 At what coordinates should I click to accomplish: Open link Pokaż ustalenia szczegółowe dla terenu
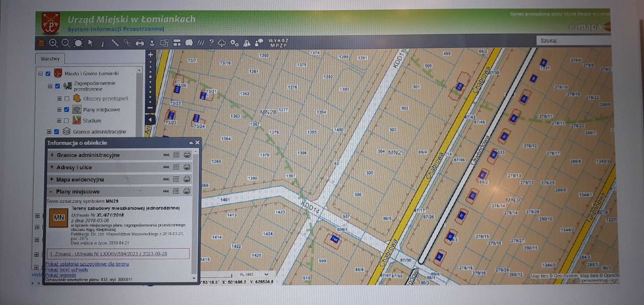[x=88, y=264]
